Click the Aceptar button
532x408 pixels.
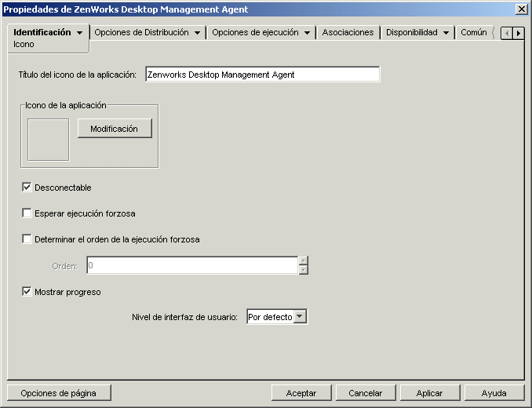coord(301,393)
